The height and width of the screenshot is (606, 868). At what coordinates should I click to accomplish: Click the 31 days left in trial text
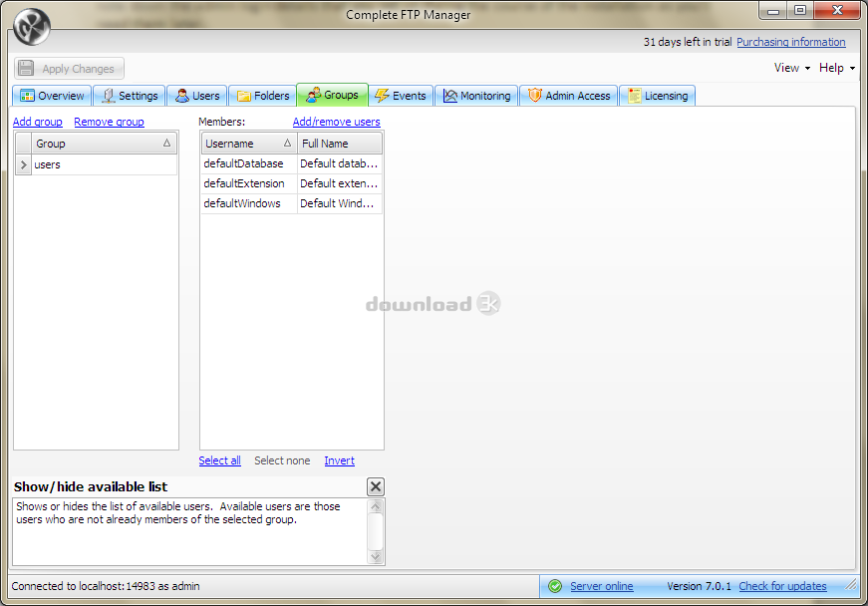[688, 42]
